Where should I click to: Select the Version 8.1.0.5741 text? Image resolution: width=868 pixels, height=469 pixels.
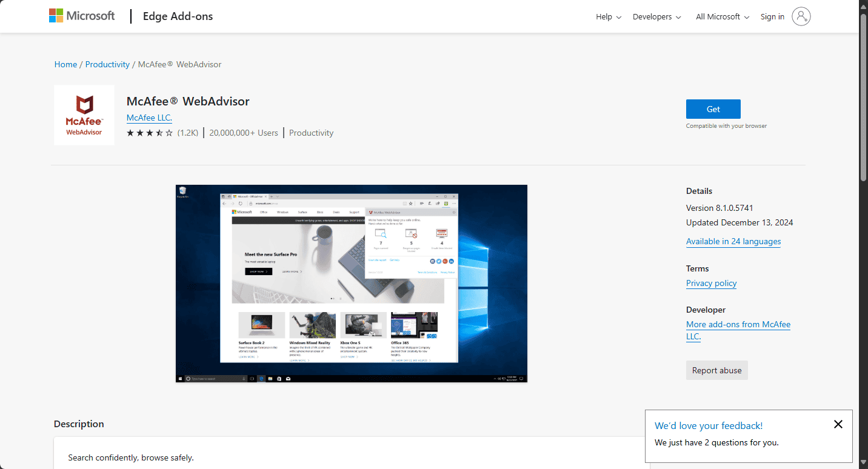[719, 208]
